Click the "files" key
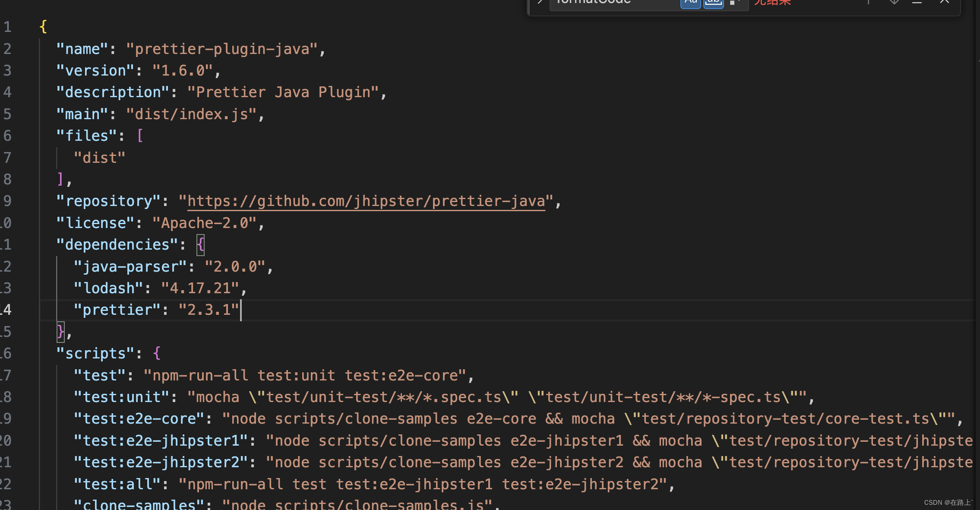This screenshot has width=980, height=510. pos(86,136)
